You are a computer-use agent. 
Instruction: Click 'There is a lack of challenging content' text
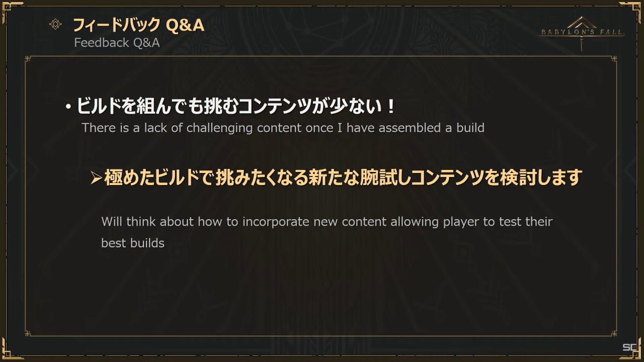pyautogui.click(x=283, y=128)
